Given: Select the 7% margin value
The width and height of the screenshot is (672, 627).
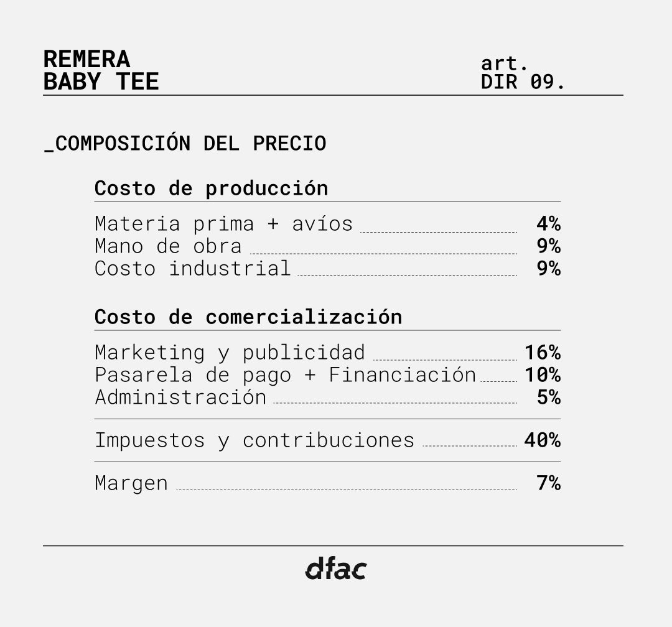Looking at the screenshot, I should pos(548,483).
